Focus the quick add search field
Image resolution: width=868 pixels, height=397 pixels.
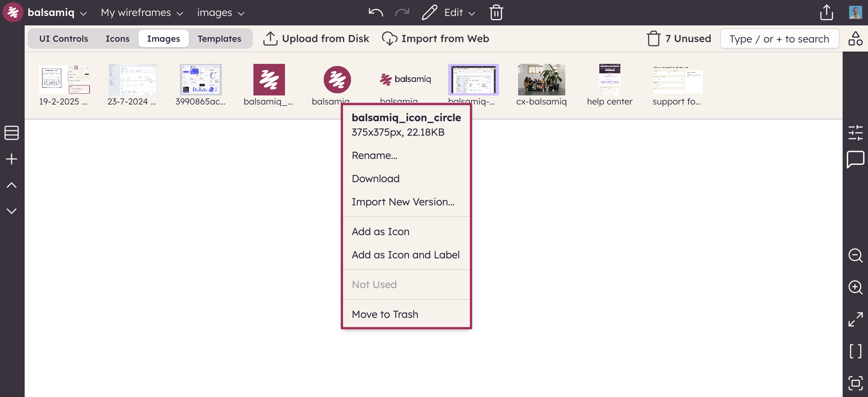[780, 38]
